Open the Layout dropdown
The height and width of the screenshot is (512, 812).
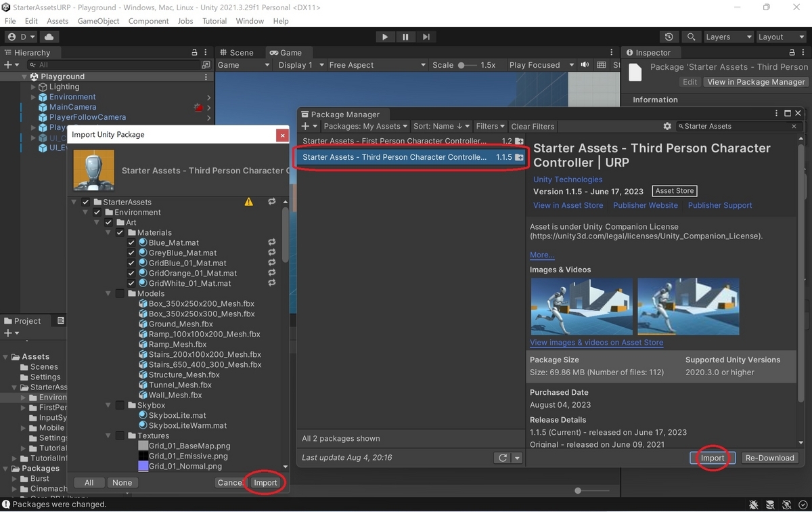click(x=780, y=37)
